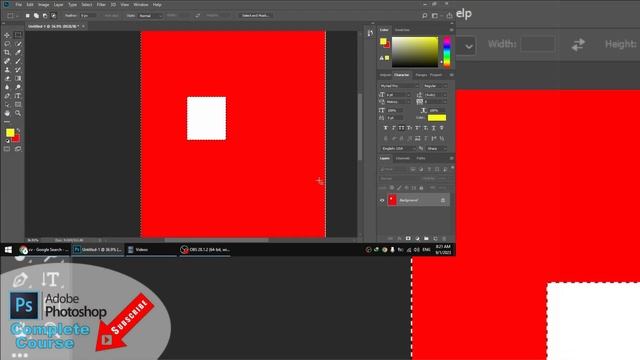Switch to the Channels tab
This screenshot has height=360, width=640.
click(403, 158)
